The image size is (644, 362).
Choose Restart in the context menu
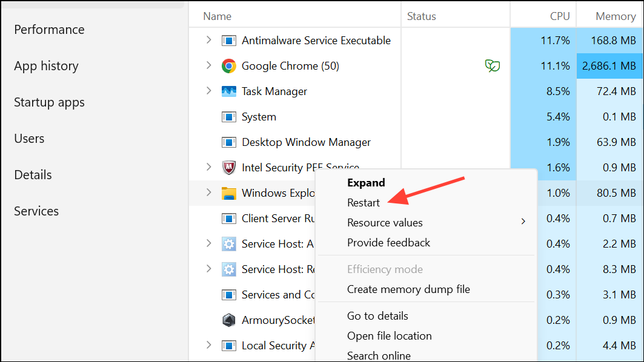click(363, 203)
